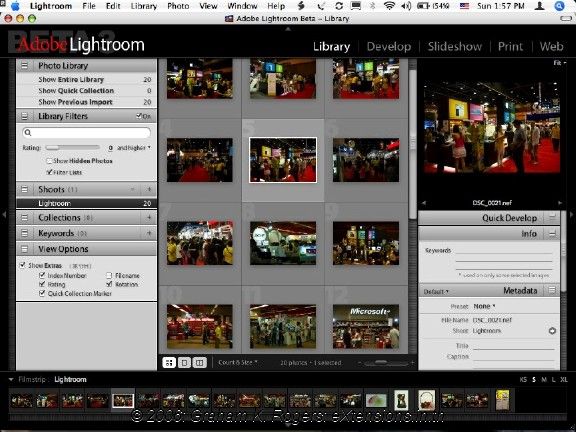Viewport: 576px width, 432px height.
Task: Click the search magnifier icon in filters
Action: pos(28,133)
